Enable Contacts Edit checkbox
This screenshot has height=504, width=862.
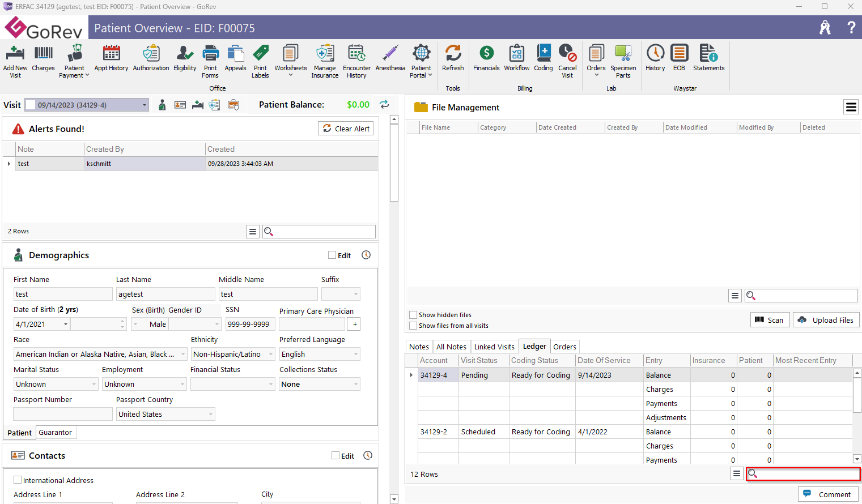coord(336,455)
